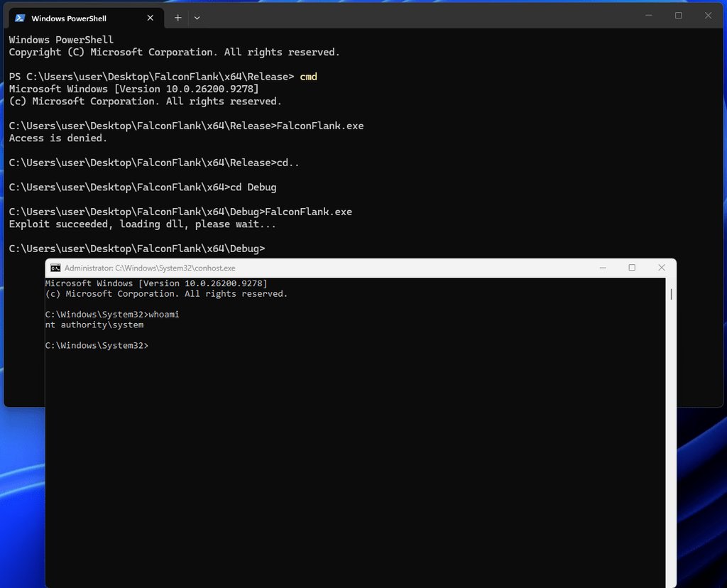Close the Windows PowerShell tab
727x588 pixels.
tap(151, 18)
